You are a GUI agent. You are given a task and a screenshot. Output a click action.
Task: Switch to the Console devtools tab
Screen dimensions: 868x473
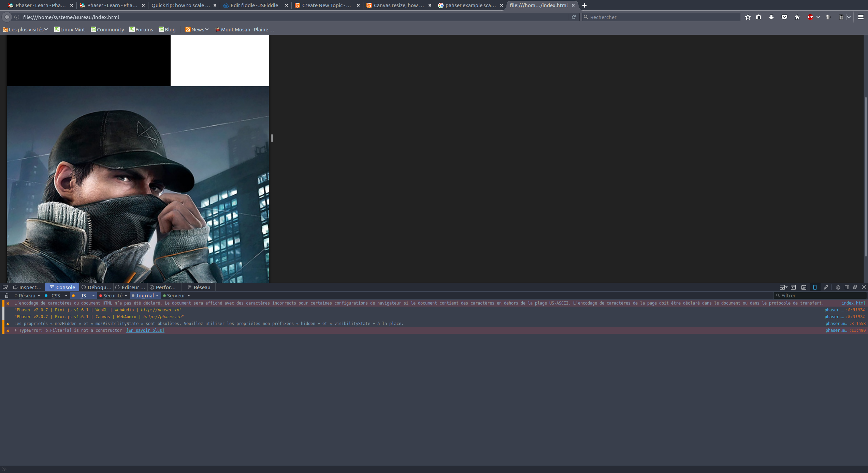[62, 287]
